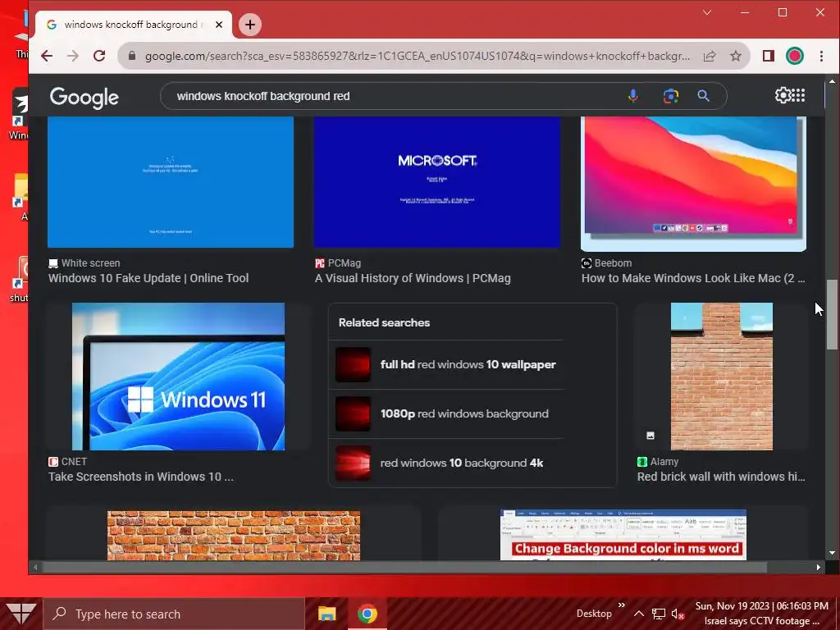
Task: Open How to Make Windows Look Like Mac
Action: pyautogui.click(x=693, y=278)
